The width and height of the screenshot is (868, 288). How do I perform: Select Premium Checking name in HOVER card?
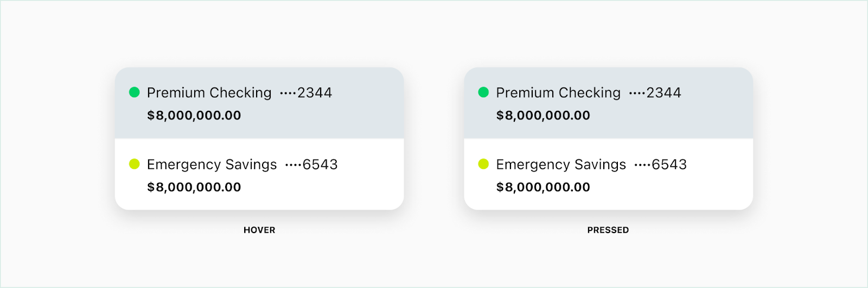point(209,93)
